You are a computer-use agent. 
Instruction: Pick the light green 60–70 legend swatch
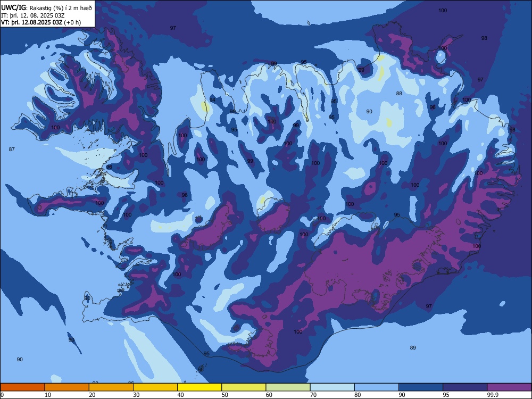click(x=288, y=387)
